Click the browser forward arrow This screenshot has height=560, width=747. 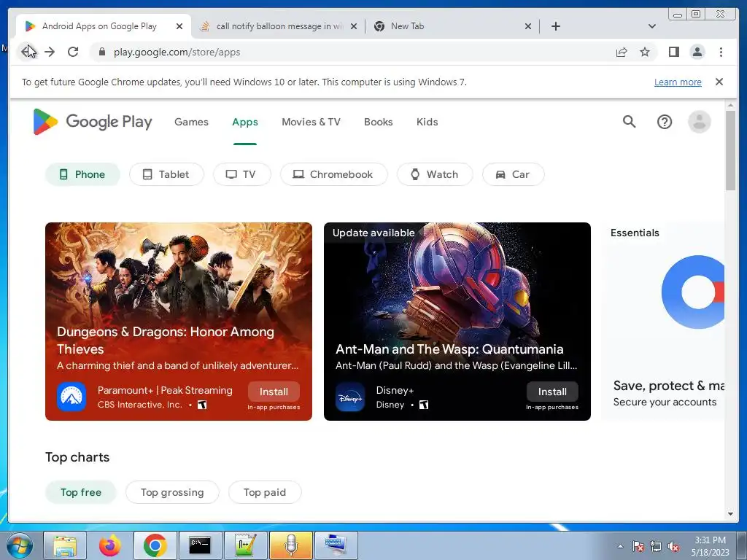(50, 52)
